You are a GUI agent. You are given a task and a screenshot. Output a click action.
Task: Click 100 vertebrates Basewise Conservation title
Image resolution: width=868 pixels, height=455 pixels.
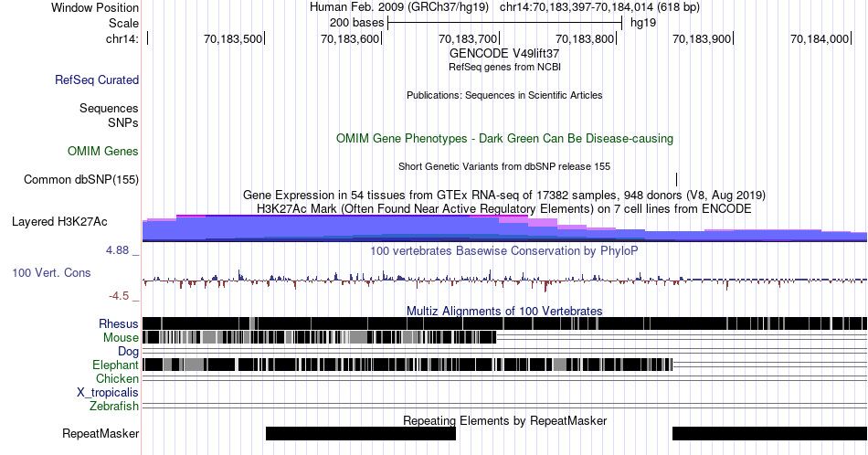504,250
